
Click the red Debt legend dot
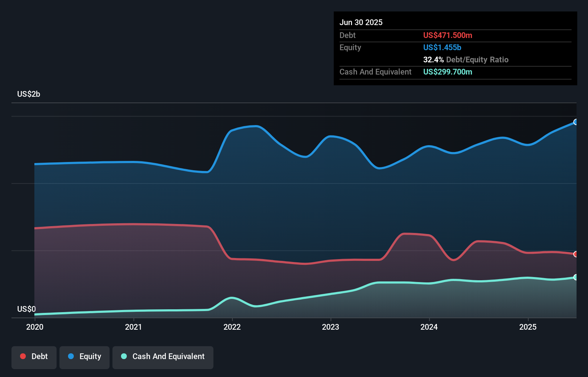pyautogui.click(x=22, y=356)
